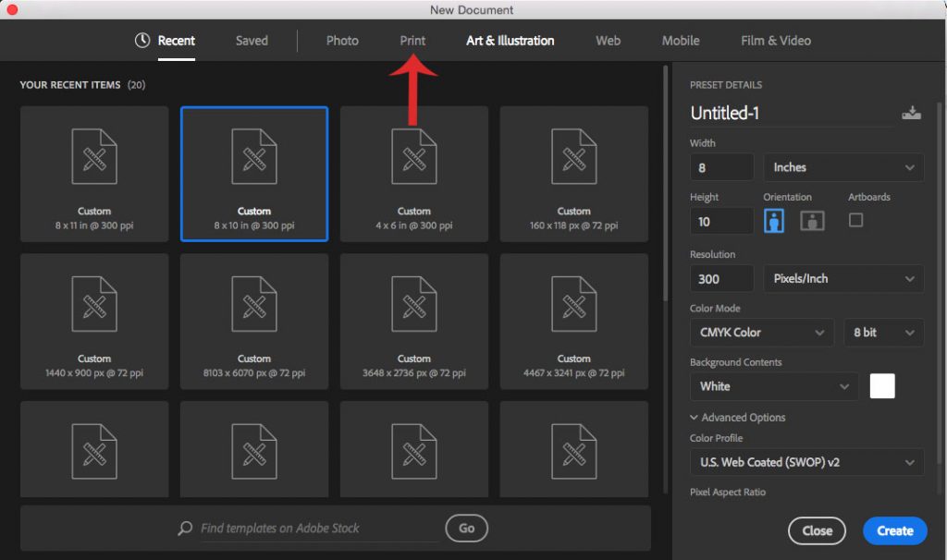
Task: Click the white background color swatch
Action: pos(882,386)
